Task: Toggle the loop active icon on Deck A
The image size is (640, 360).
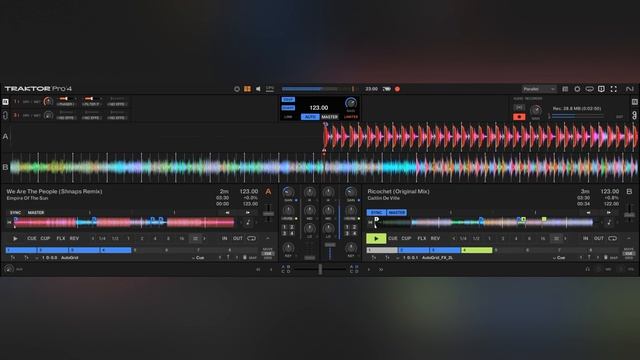Action: [x=251, y=238]
